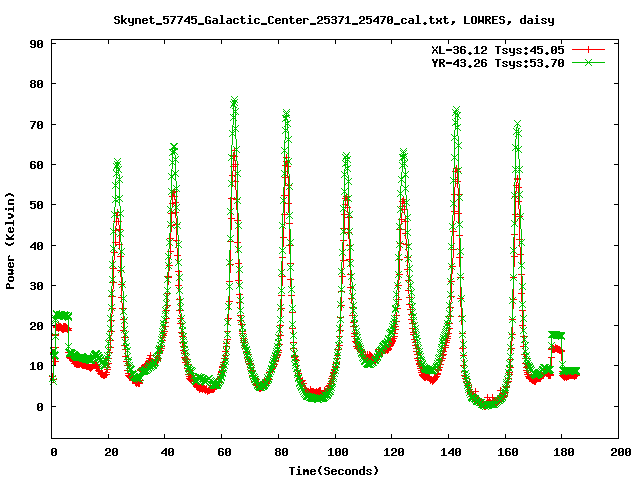This screenshot has height=480, width=640.
Task: Click the red XL legend line sample
Action: [589, 48]
